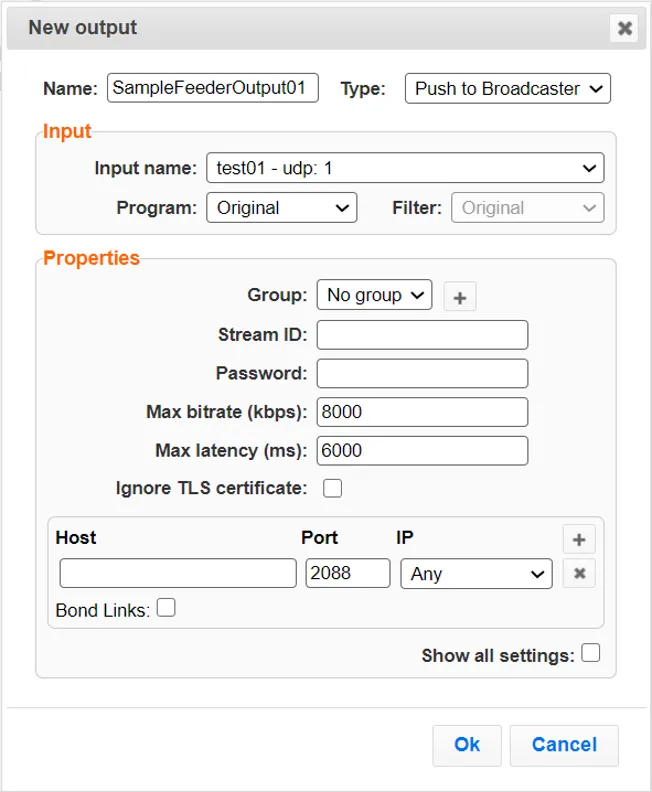Edit the Max latency (ms) field
This screenshot has width=652, height=792.
(x=422, y=451)
